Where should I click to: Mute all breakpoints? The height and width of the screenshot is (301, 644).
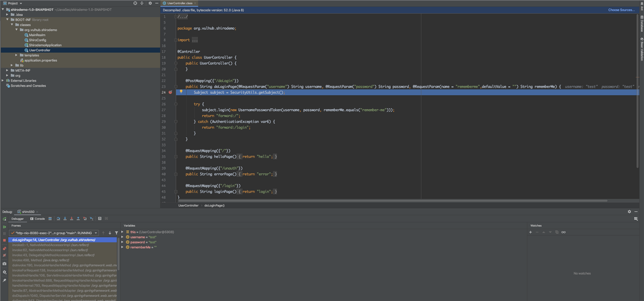pos(5,255)
